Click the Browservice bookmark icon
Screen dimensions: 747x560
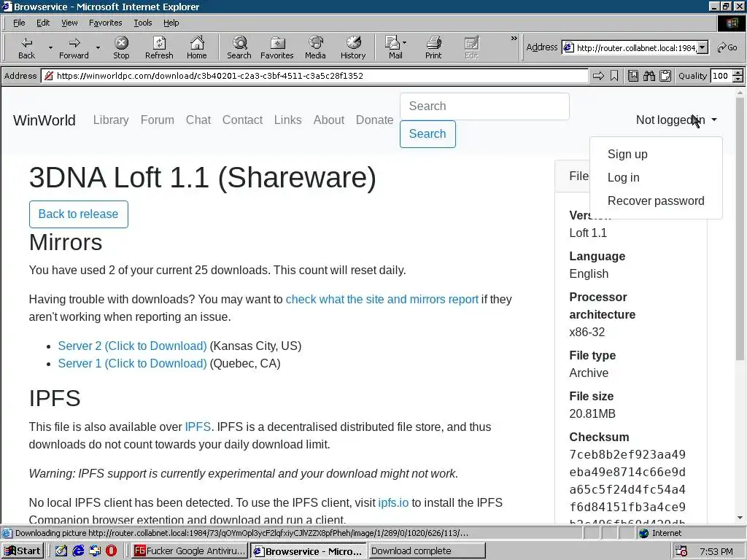(614, 76)
